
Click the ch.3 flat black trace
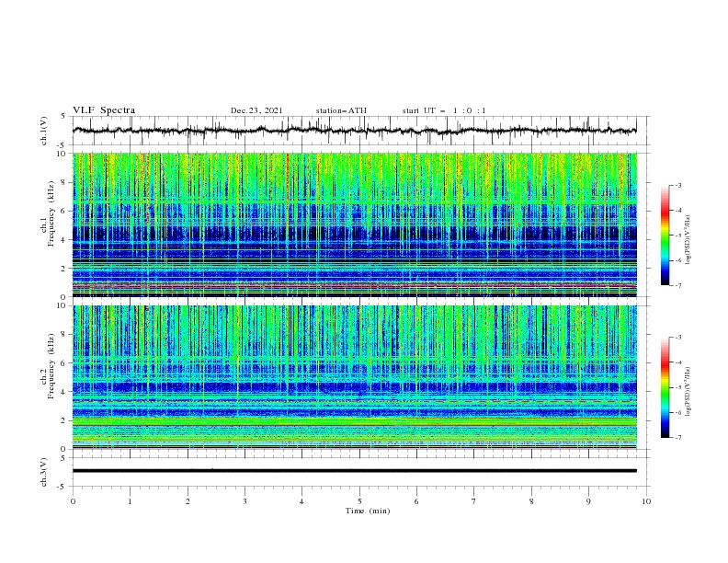click(x=355, y=471)
